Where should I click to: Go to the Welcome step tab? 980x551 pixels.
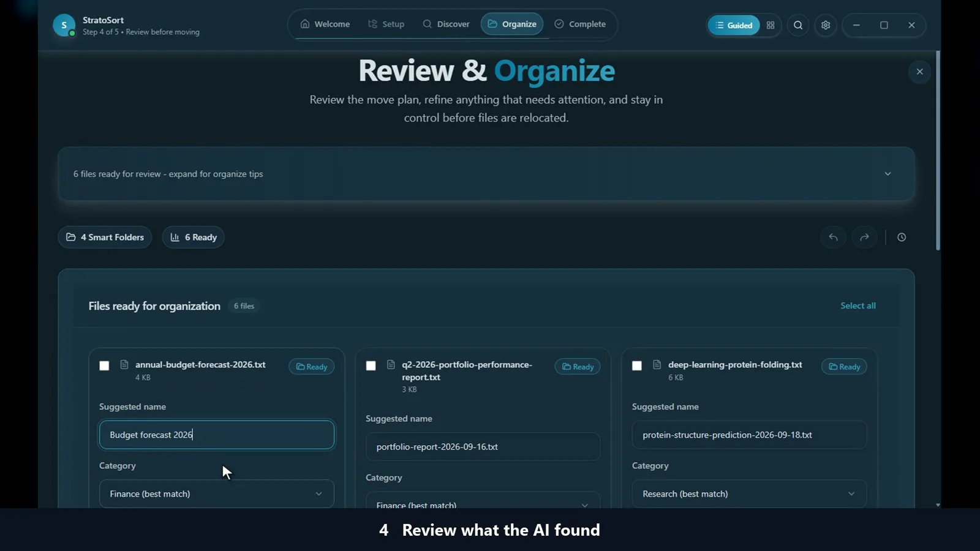tap(325, 24)
